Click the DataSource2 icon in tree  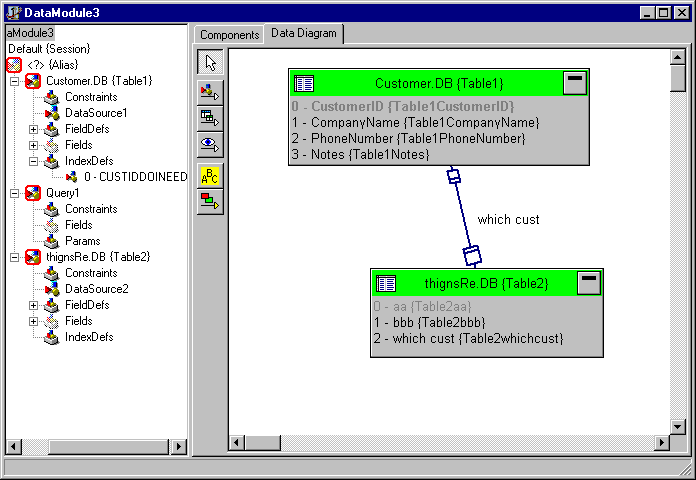pyautogui.click(x=52, y=289)
